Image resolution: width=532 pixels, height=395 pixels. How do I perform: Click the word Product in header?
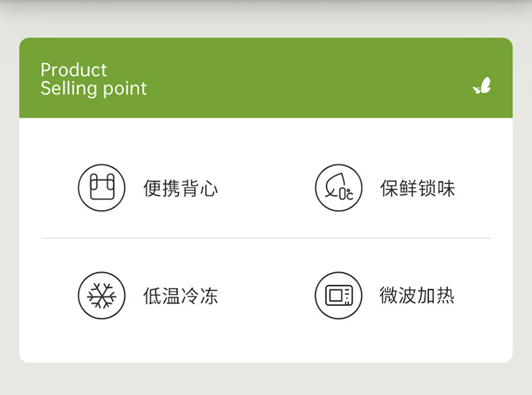(74, 70)
